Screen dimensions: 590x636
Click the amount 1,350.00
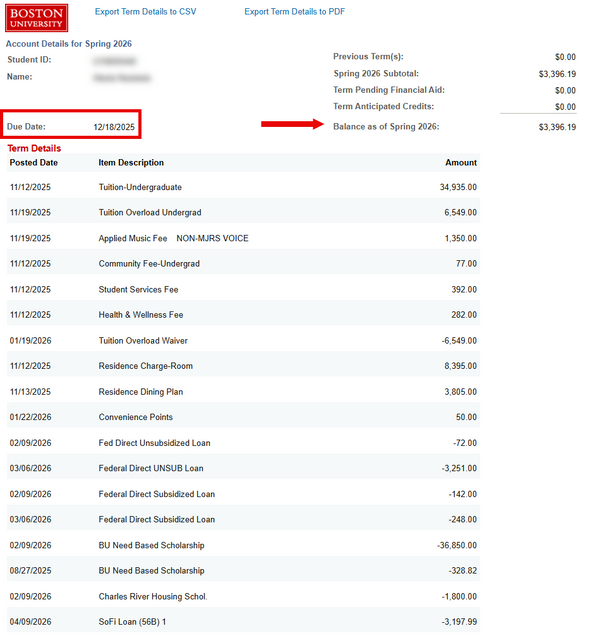(x=461, y=238)
